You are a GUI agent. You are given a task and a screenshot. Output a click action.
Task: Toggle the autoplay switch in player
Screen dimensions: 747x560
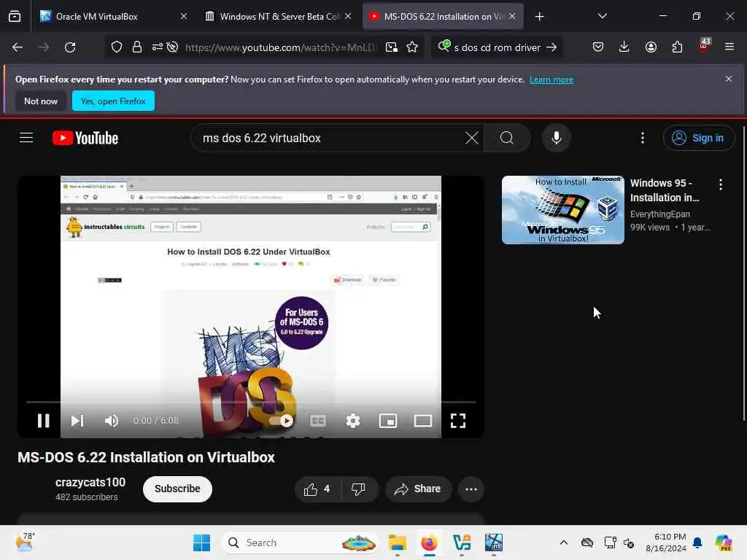282,421
